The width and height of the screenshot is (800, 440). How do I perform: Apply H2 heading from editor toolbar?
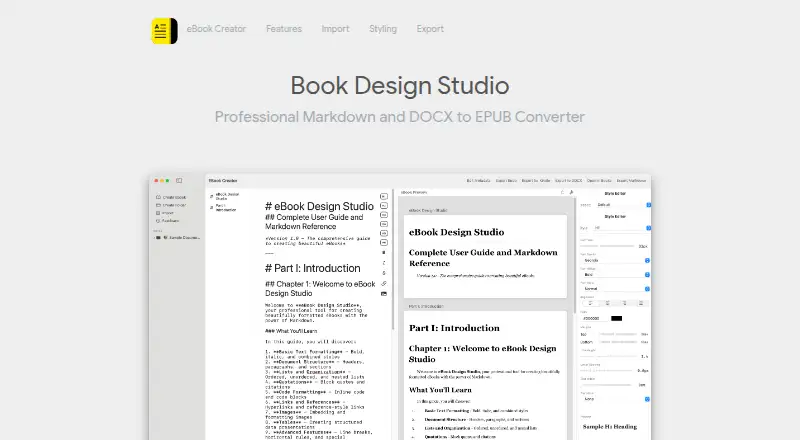click(384, 206)
